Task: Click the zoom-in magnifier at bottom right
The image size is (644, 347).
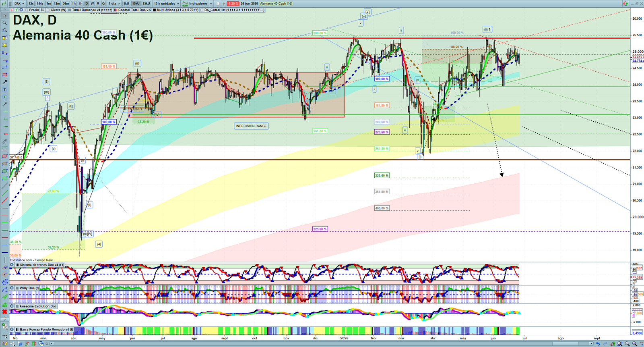Action: click(x=634, y=344)
